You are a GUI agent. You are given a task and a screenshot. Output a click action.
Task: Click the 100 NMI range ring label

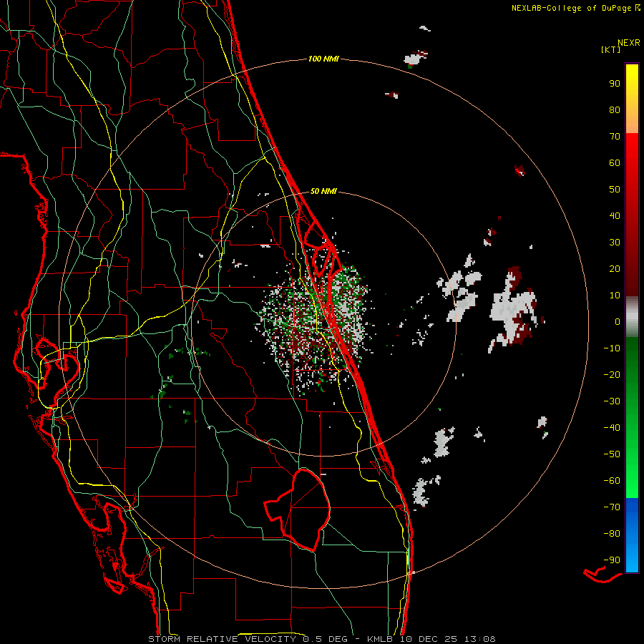pos(323,59)
